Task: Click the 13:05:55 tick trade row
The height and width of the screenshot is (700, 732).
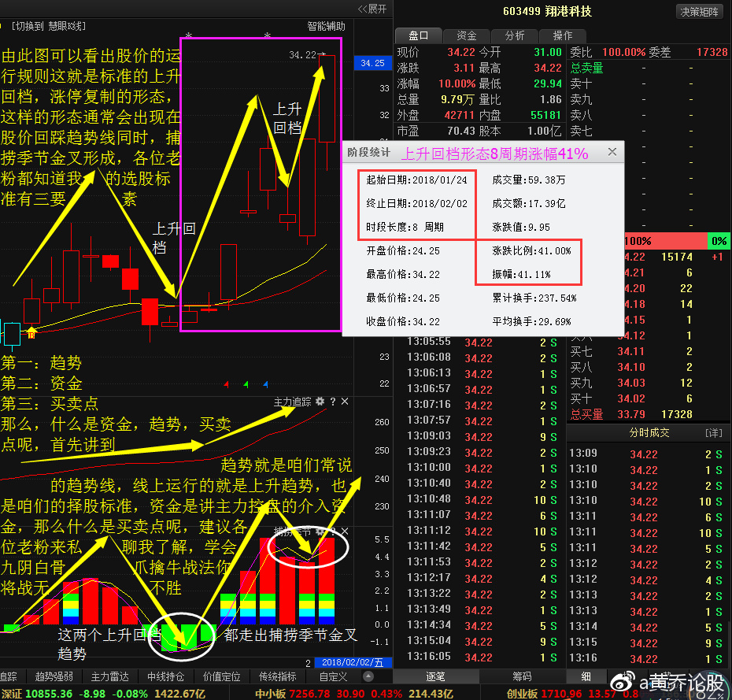Action: (x=480, y=342)
